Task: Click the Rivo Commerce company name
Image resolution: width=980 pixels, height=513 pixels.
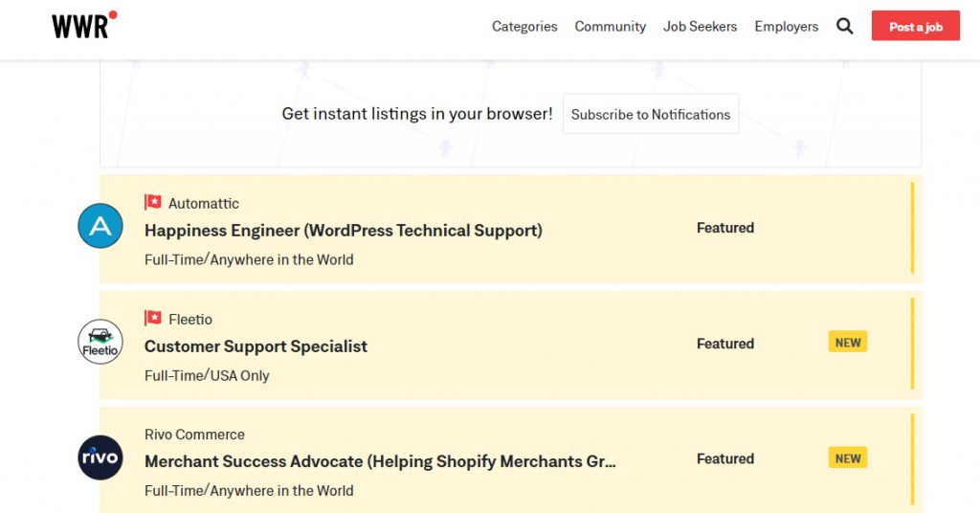Action: click(x=194, y=435)
